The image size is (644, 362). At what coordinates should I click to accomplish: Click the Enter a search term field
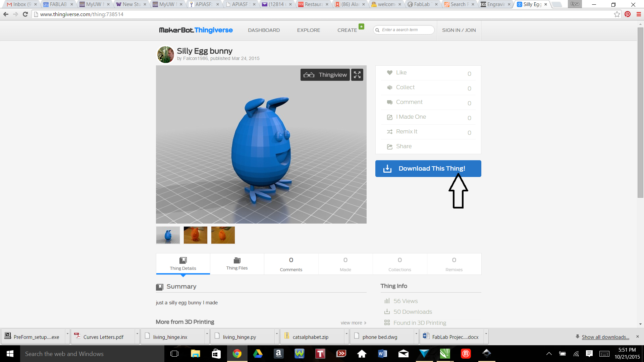[404, 29]
